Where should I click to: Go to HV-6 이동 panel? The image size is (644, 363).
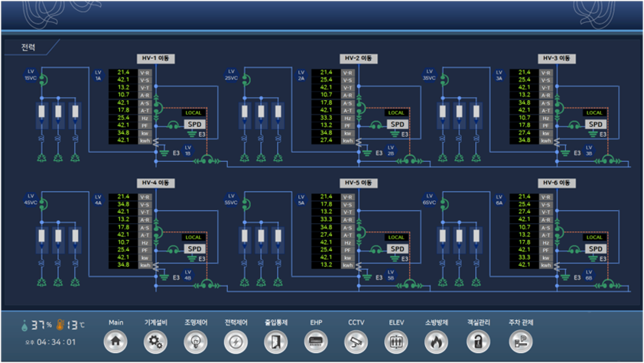coord(558,183)
